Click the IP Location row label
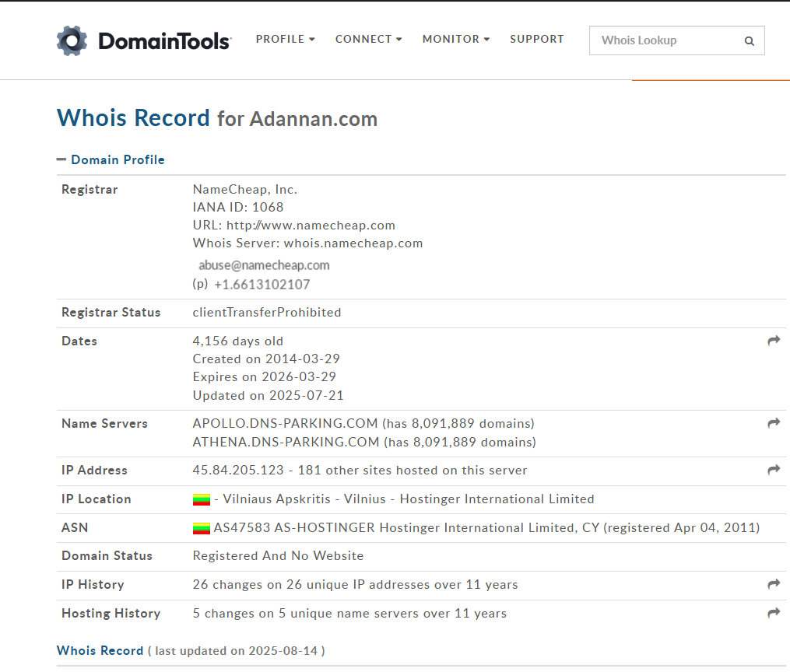790x672 pixels. (x=97, y=499)
